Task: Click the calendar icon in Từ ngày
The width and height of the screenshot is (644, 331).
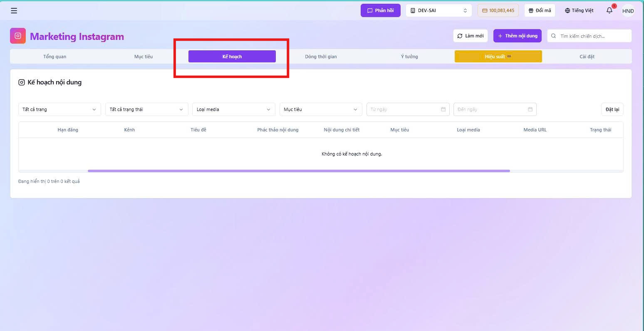Action: 443,109
